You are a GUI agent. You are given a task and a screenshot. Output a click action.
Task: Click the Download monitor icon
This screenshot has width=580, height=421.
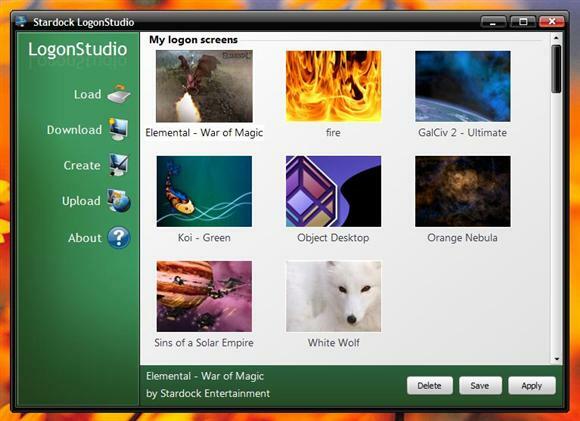[x=119, y=129]
